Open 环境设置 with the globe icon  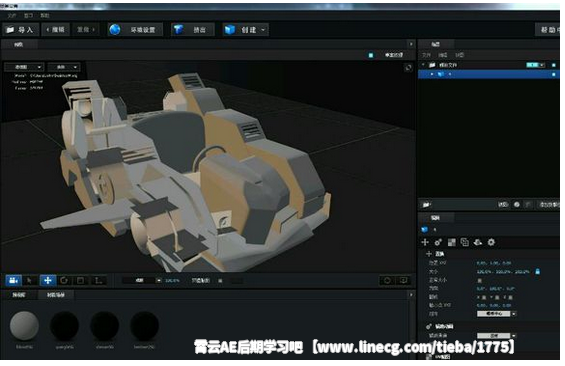click(x=135, y=30)
